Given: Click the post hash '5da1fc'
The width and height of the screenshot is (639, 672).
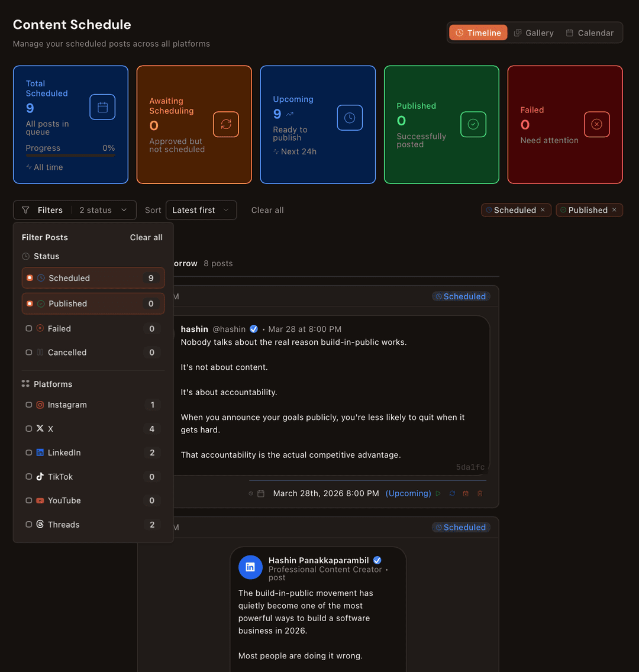Looking at the screenshot, I should pyautogui.click(x=470, y=467).
